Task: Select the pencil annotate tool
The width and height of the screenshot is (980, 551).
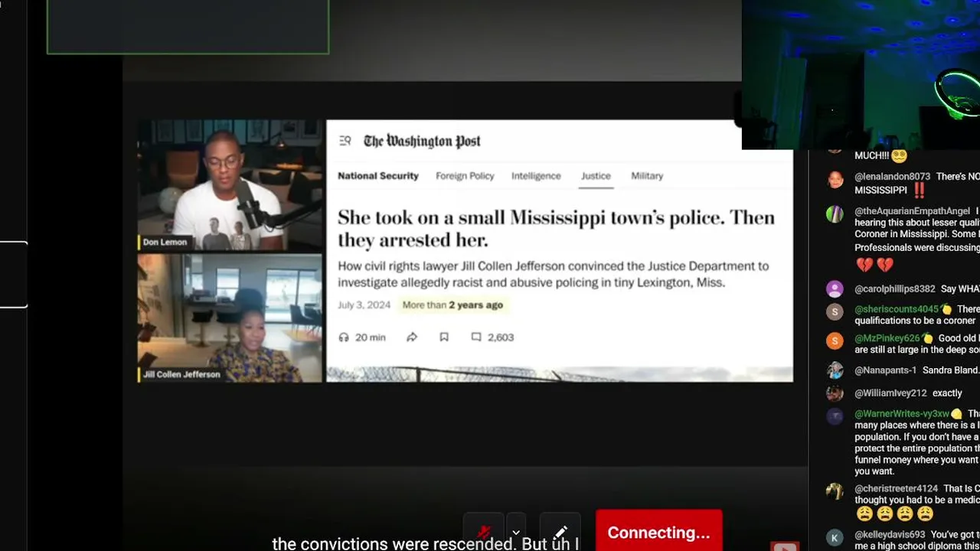Action: pyautogui.click(x=560, y=532)
